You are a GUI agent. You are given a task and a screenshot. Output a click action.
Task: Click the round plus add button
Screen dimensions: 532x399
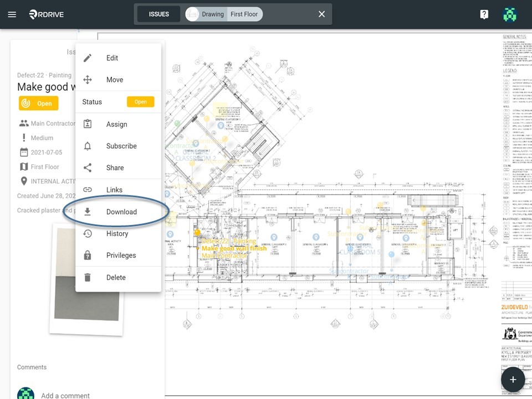click(x=513, y=379)
